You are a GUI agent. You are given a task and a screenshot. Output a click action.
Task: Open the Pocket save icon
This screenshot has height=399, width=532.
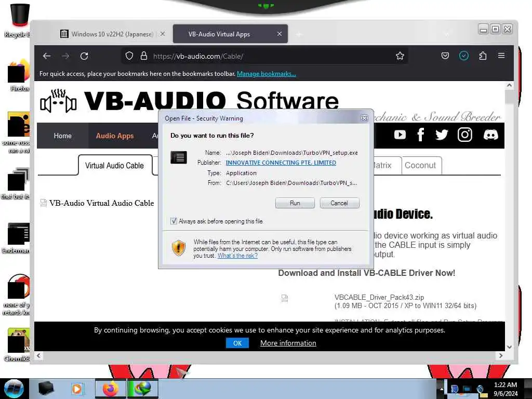(445, 56)
